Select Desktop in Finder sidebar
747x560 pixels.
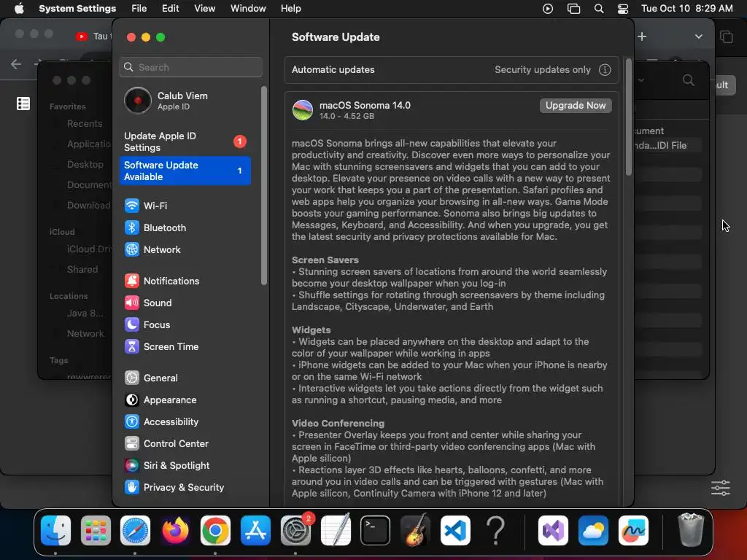click(85, 164)
